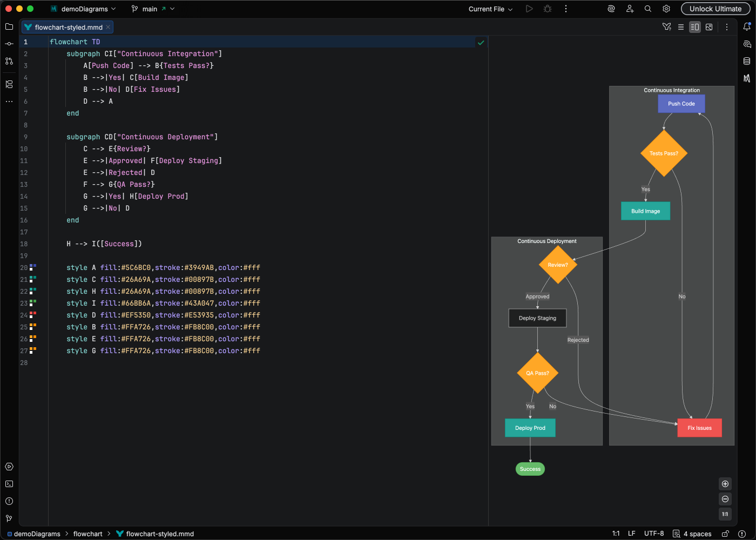Open the Database tool window
This screenshot has height=540, width=756.
tap(747, 61)
